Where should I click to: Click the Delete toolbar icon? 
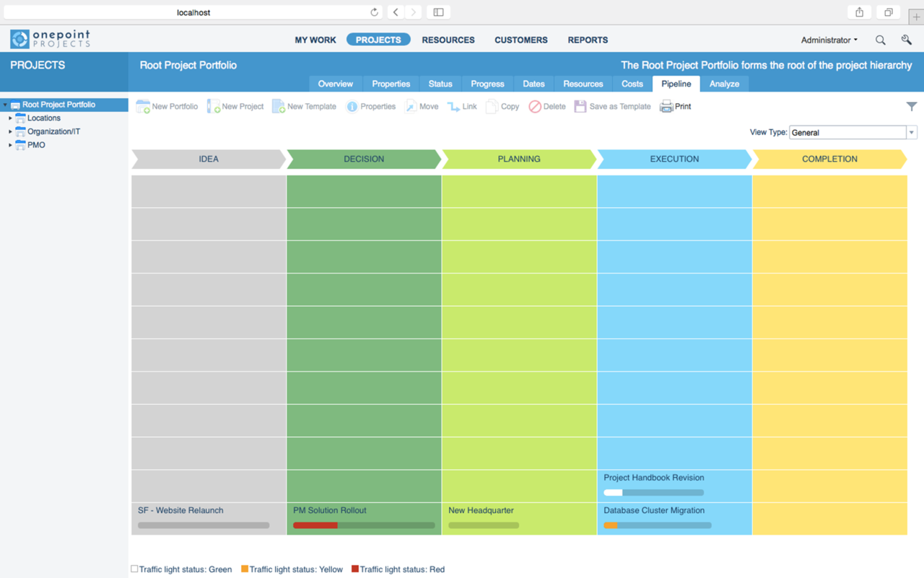tap(535, 106)
